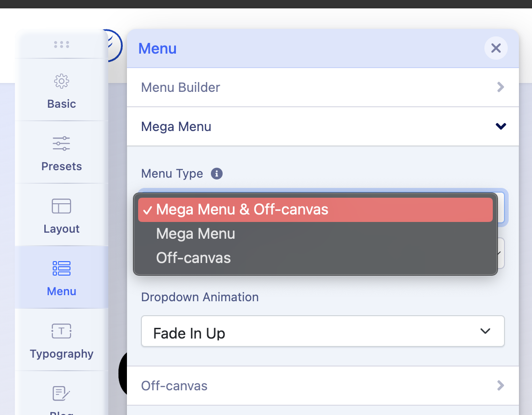Close the Menu settings panel

pos(496,48)
